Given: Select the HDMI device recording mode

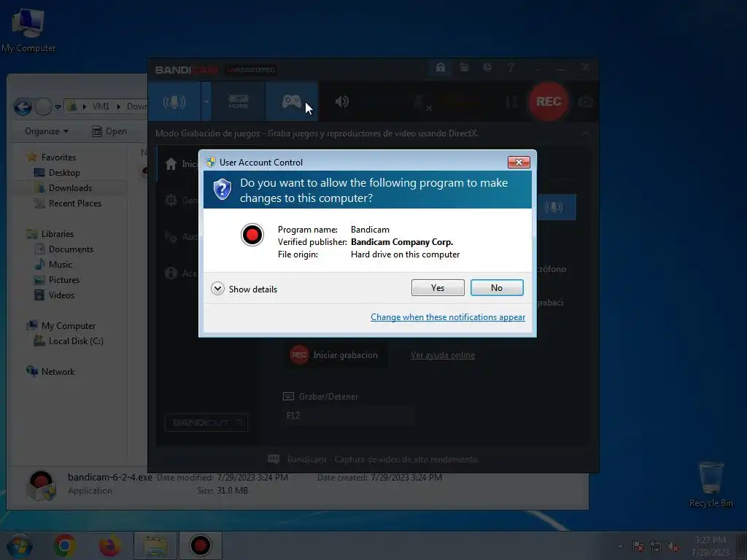Looking at the screenshot, I should pyautogui.click(x=239, y=101).
